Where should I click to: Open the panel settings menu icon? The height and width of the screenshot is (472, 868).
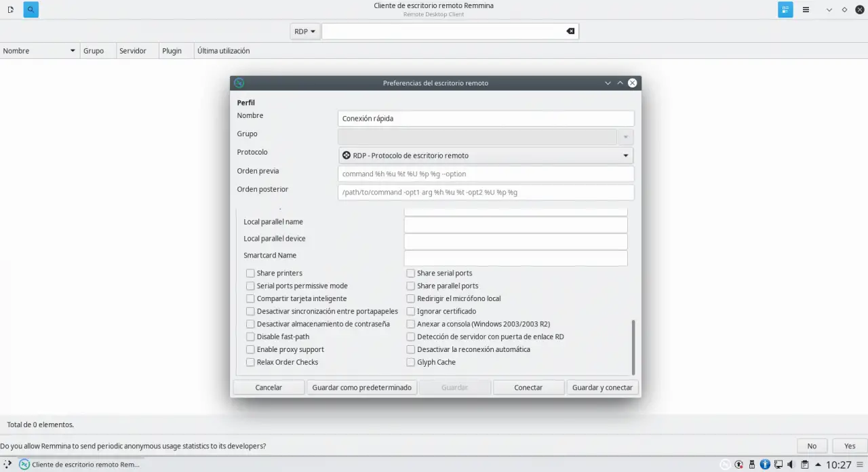click(x=861, y=465)
